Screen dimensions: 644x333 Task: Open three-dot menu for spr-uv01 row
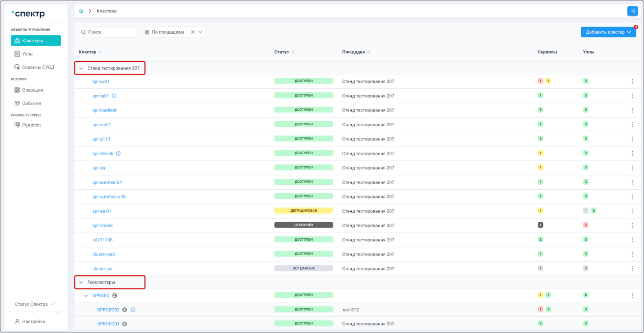point(632,81)
